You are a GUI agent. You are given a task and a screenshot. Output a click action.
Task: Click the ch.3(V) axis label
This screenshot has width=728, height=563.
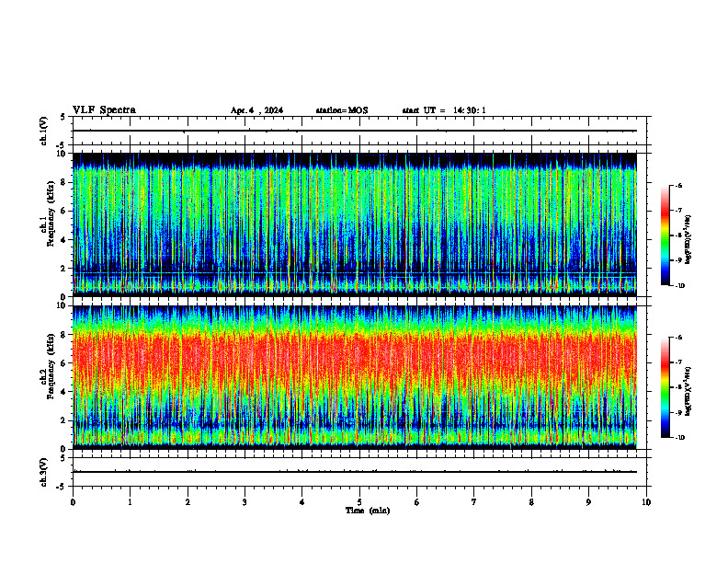[x=44, y=472]
